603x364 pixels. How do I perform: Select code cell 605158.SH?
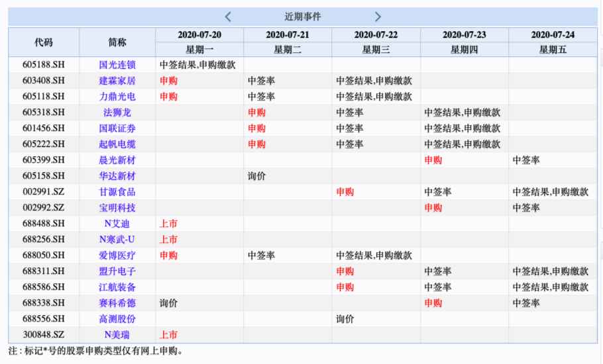pyautogui.click(x=44, y=176)
